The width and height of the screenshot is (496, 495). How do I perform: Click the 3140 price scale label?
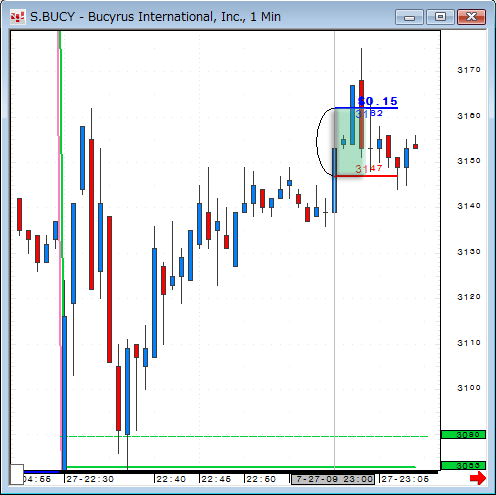469,206
